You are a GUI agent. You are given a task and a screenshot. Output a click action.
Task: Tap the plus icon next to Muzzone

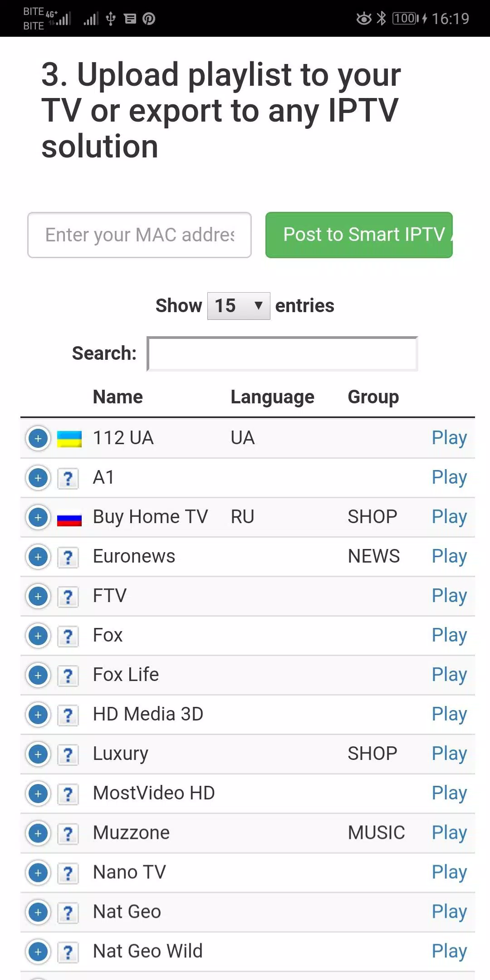point(38,833)
